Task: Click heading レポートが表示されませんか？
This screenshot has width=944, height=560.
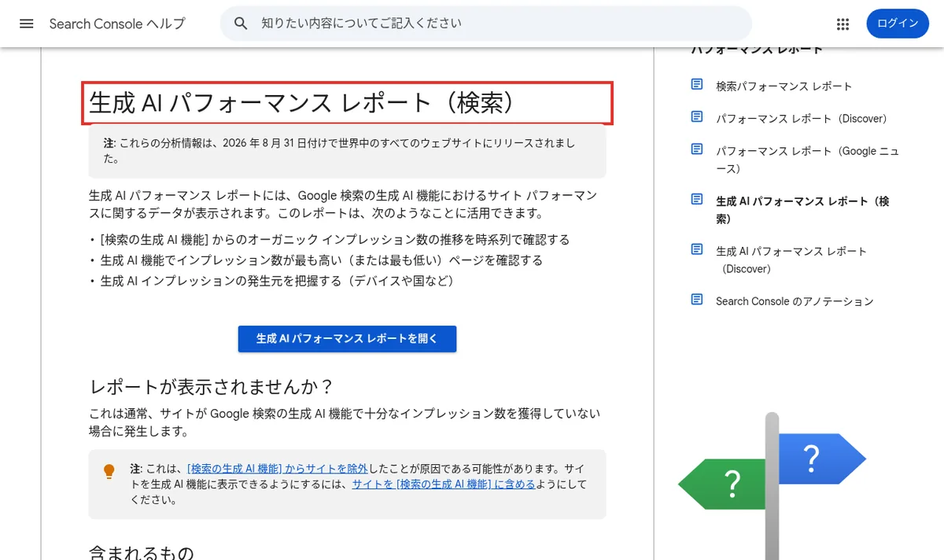Action: pos(212,387)
